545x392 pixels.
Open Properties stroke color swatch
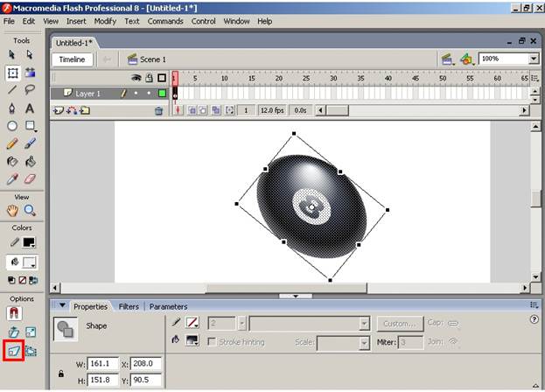pyautogui.click(x=192, y=323)
